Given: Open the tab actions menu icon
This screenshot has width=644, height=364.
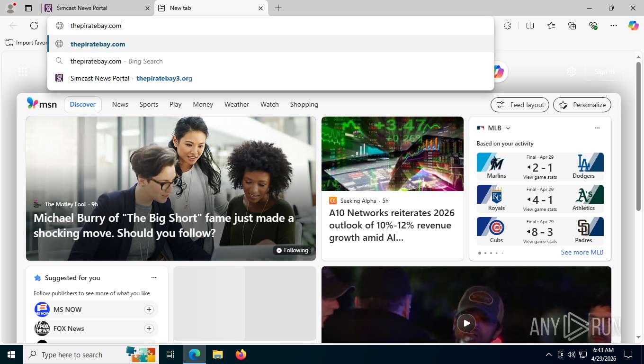Looking at the screenshot, I should [x=28, y=8].
